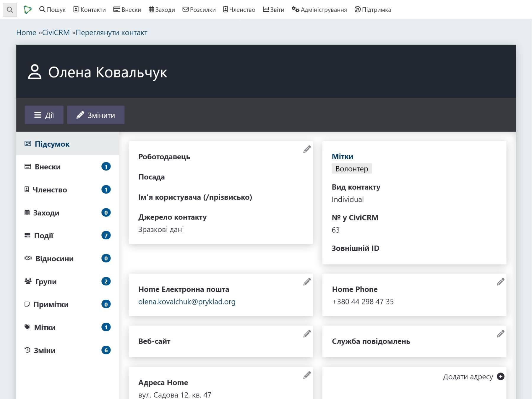532x399 pixels.
Task: Go to the Home breadcrumb link
Action: [26, 33]
